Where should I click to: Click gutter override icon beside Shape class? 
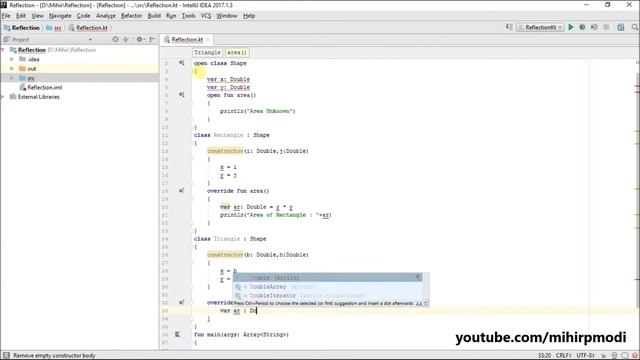click(181, 63)
